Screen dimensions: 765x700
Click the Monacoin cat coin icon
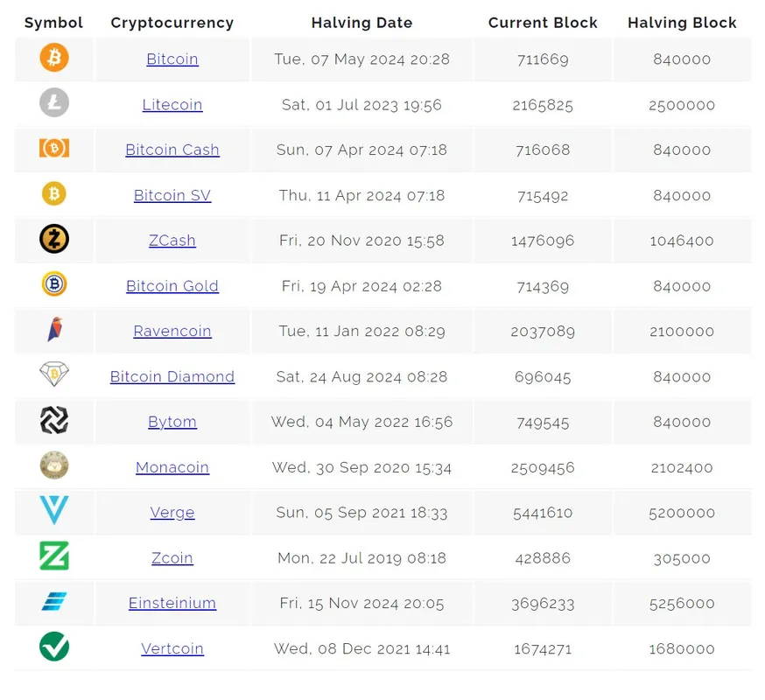(54, 465)
